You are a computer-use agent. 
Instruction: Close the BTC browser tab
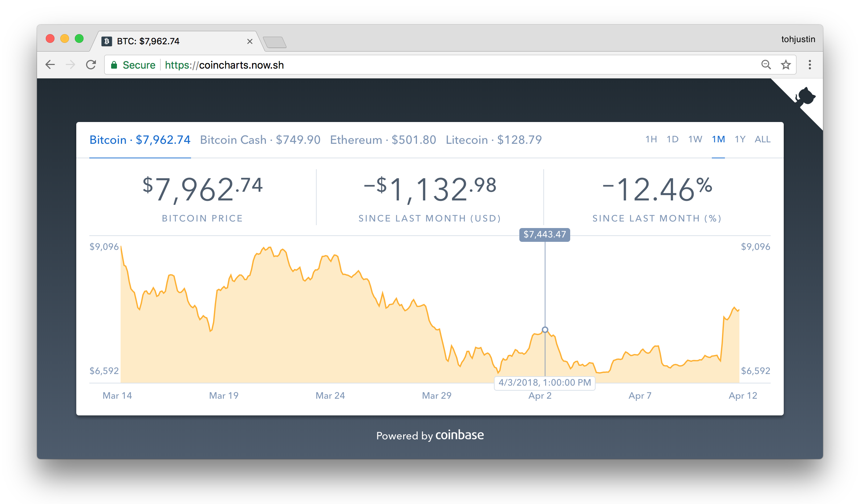[x=250, y=41]
